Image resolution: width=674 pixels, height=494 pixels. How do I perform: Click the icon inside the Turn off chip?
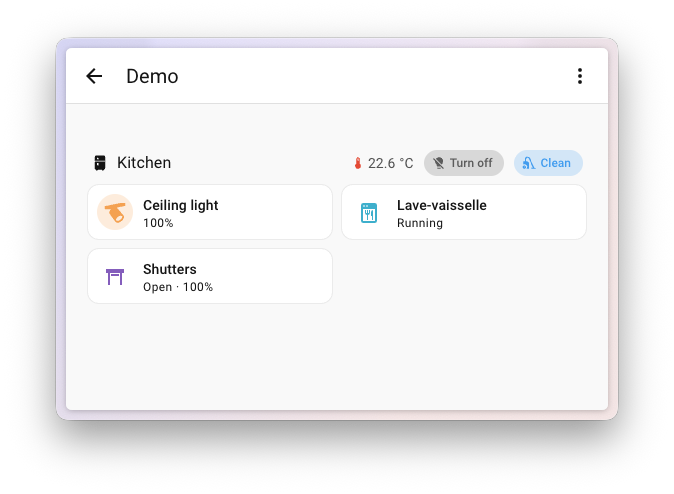(438, 163)
